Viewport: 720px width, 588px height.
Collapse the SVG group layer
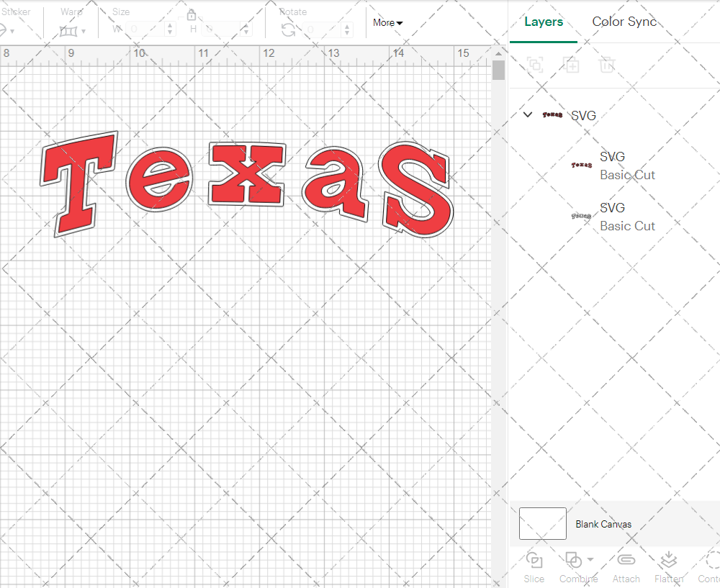[528, 114]
